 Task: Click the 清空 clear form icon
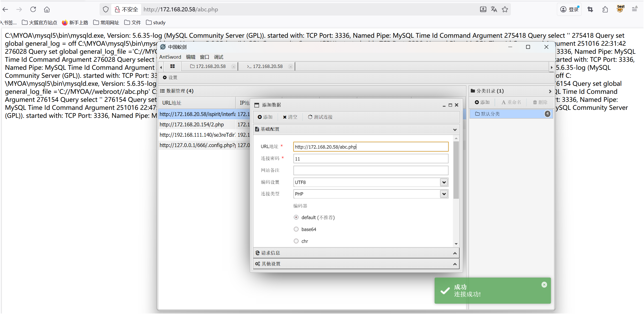(285, 117)
